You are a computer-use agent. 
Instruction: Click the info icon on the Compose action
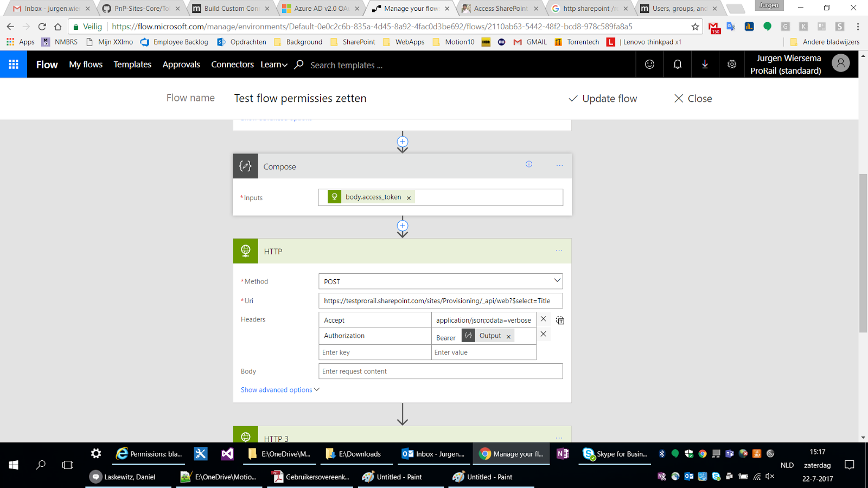529,164
